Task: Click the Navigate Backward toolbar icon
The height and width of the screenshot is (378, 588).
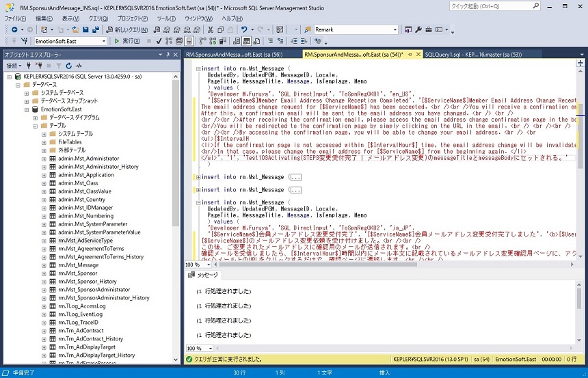Action: pos(14,29)
